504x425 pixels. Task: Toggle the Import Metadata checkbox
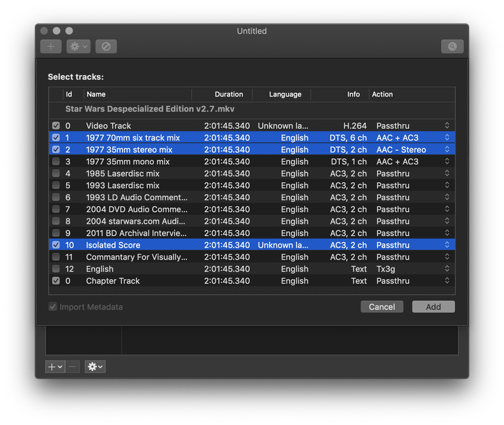(53, 307)
